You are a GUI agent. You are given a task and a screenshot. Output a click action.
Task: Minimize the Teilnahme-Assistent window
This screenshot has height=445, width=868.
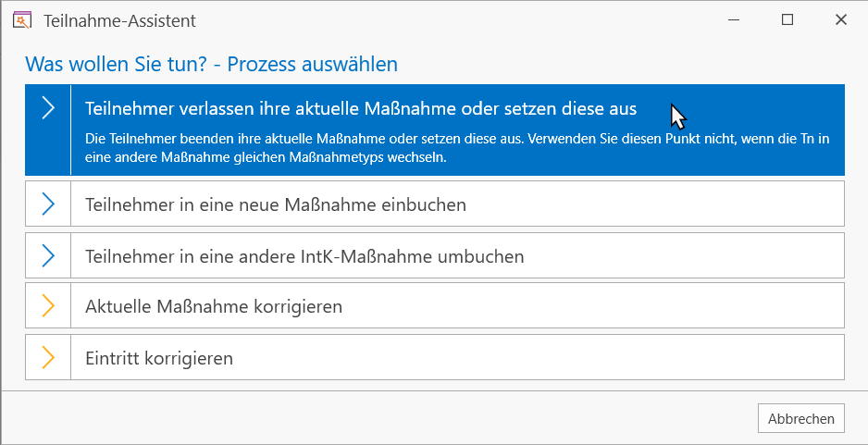pyautogui.click(x=734, y=20)
